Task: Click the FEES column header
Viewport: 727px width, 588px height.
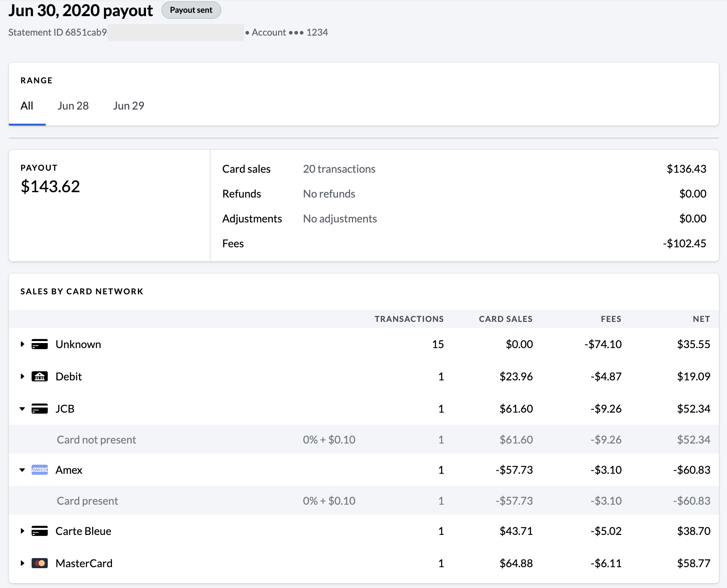Action: 611,319
